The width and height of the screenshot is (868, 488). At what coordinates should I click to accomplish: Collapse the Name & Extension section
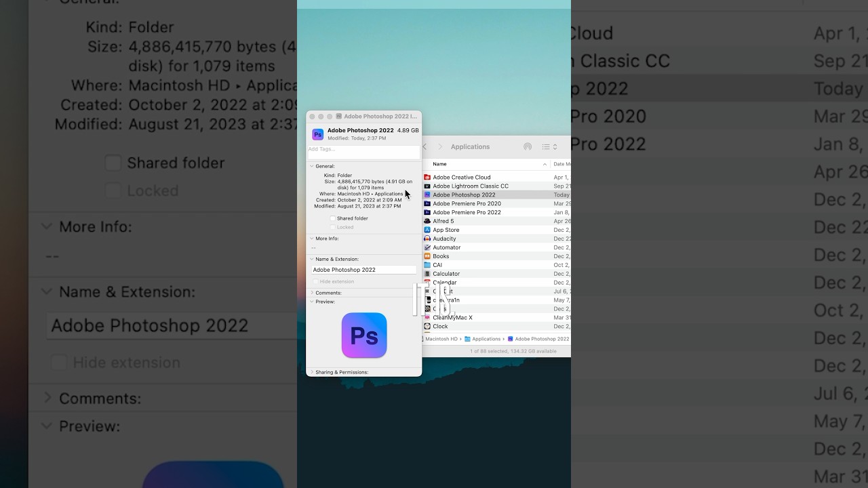312,259
